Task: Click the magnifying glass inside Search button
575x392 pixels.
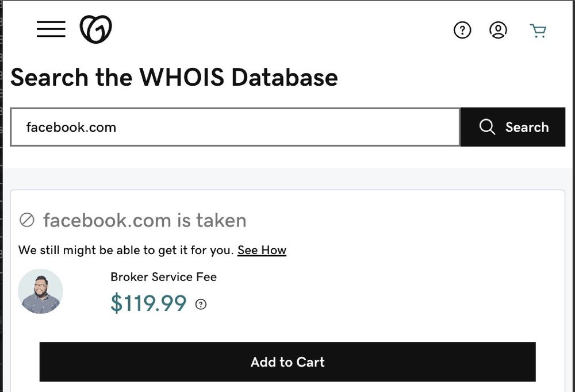Action: [487, 127]
